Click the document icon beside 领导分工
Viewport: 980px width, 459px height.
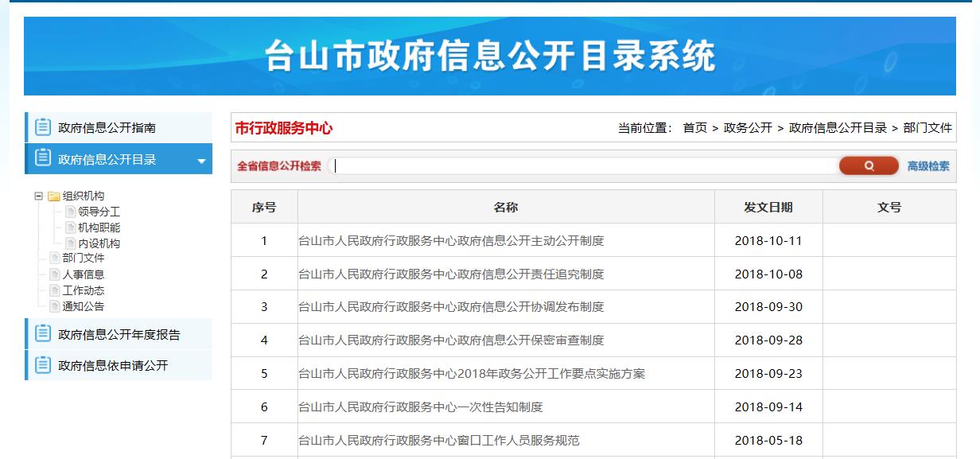click(71, 212)
